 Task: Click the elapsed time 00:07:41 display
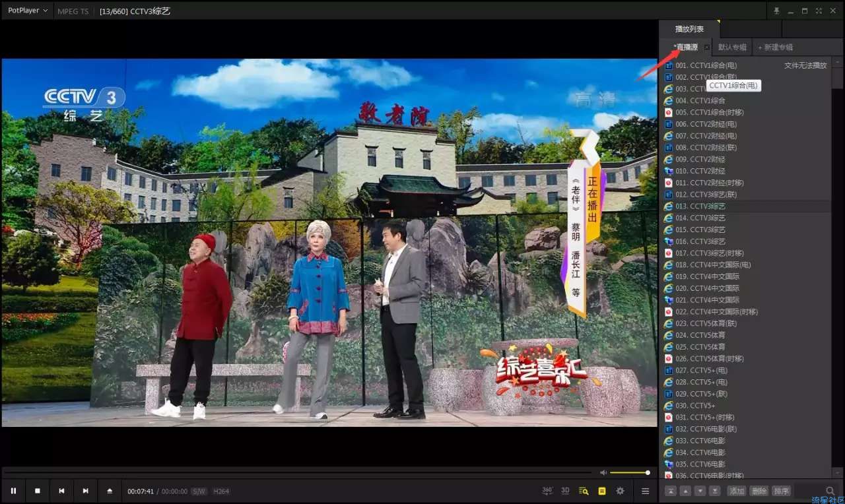(141, 491)
